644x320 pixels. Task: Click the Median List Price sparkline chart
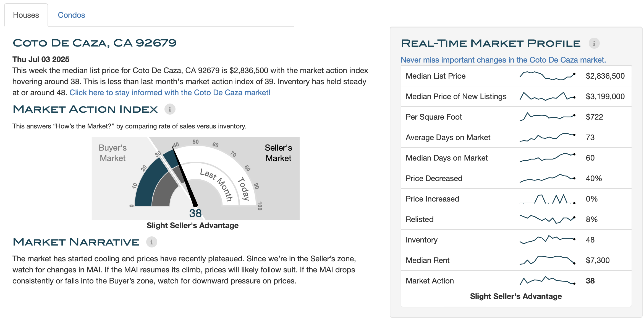pos(548,76)
